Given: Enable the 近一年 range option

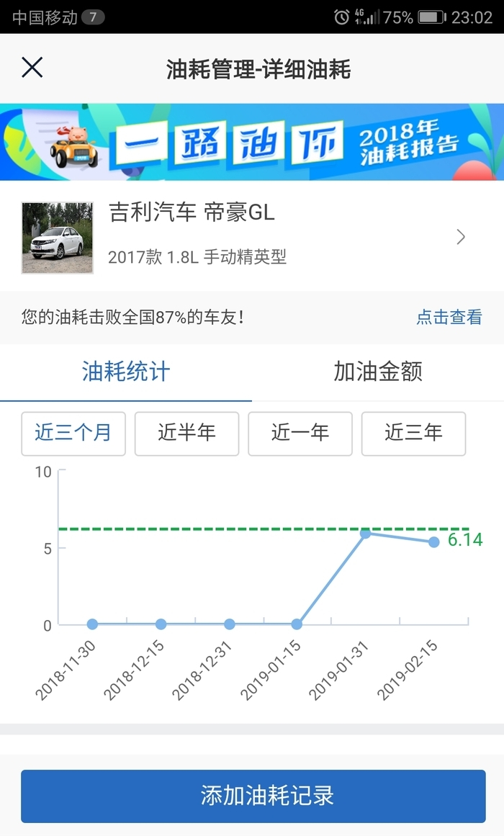Looking at the screenshot, I should tap(300, 433).
